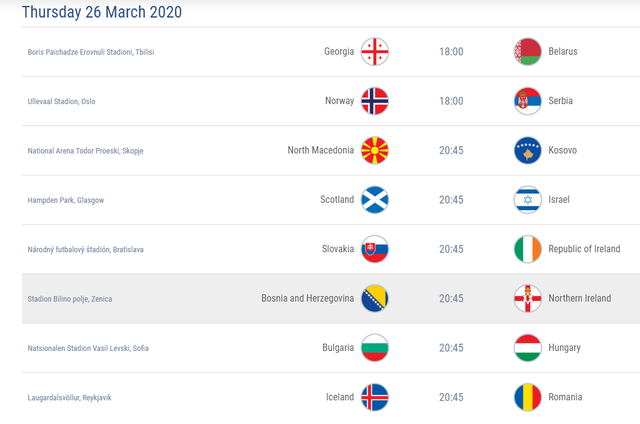Screen dimensions: 640x424
Task: Click the Iceland flag icon
Action: pos(375,397)
